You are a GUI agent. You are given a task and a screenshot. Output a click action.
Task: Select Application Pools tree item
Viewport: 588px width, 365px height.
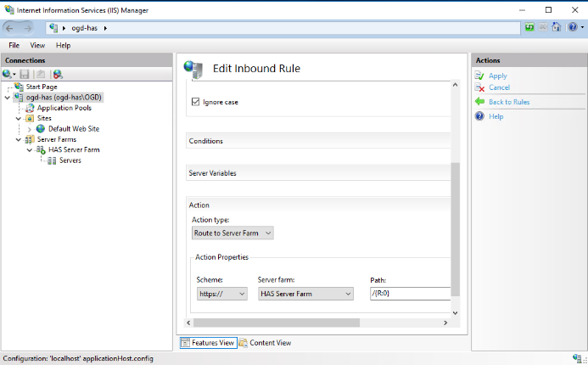[x=64, y=108]
